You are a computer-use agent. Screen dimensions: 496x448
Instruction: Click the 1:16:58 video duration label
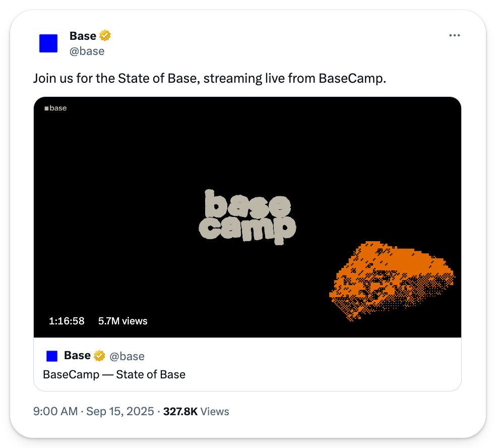[67, 321]
